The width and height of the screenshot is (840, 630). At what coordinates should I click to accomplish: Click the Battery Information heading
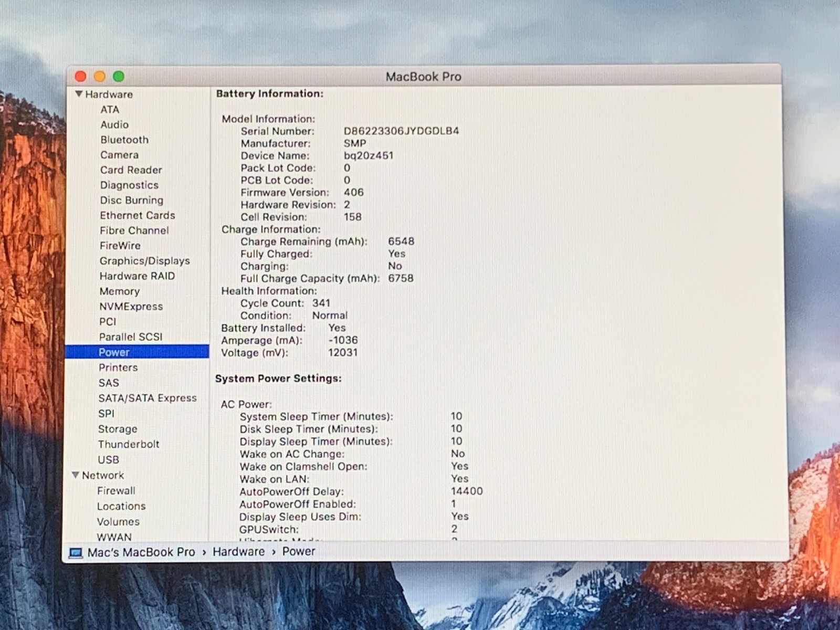(270, 94)
